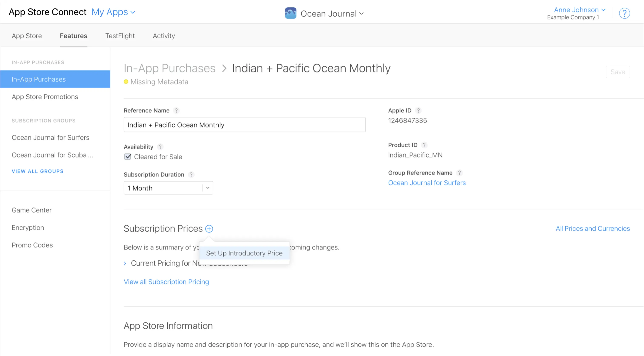The width and height of the screenshot is (644, 356).
Task: Click the help icon next to Group Reference Name
Action: tap(460, 173)
